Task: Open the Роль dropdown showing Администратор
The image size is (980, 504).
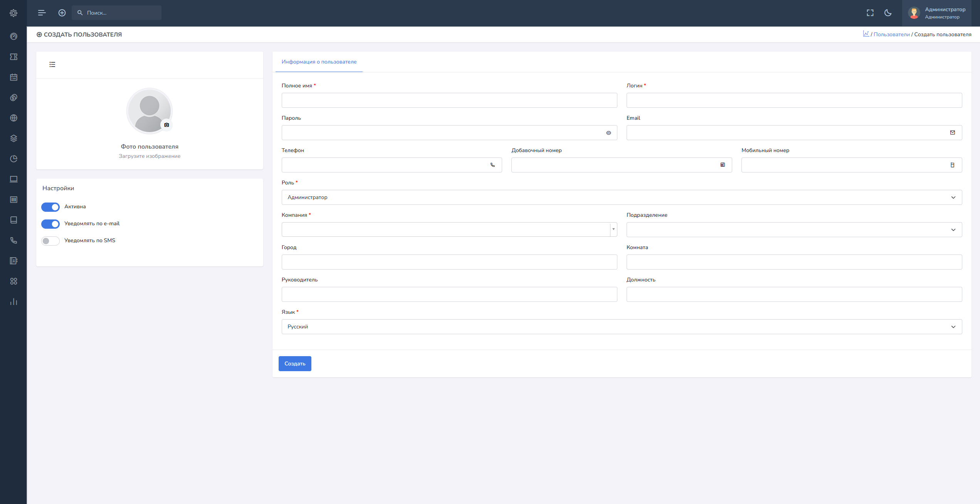Action: 621,198
